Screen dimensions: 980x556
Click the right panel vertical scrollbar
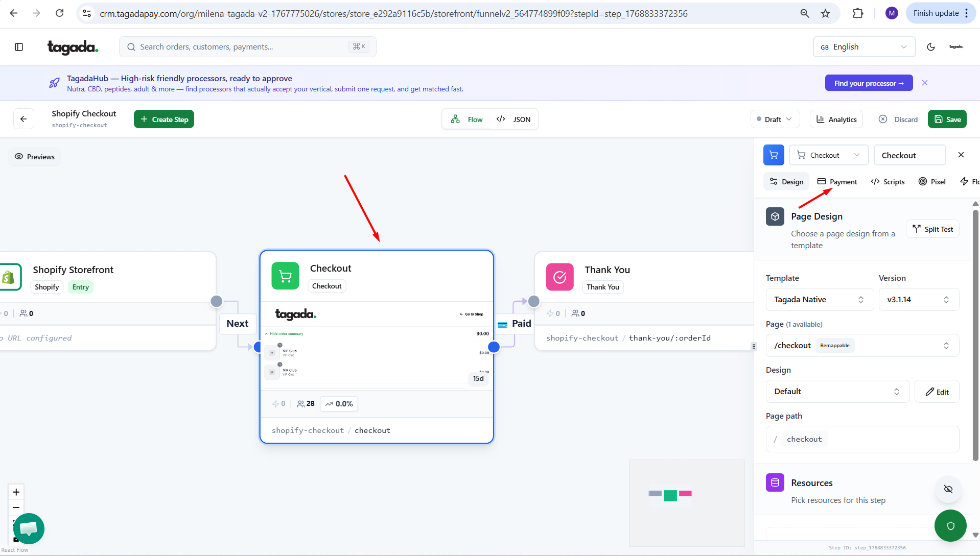point(975,332)
